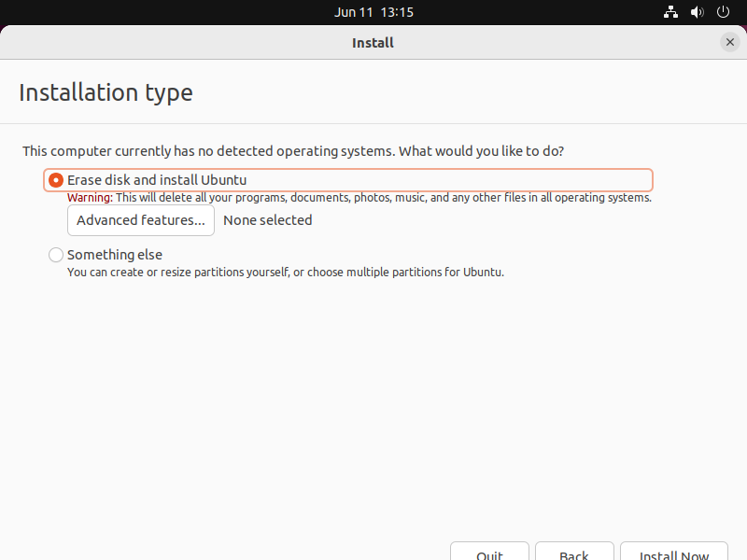The height and width of the screenshot is (560, 747).
Task: Click the Quit button
Action: coord(489,553)
